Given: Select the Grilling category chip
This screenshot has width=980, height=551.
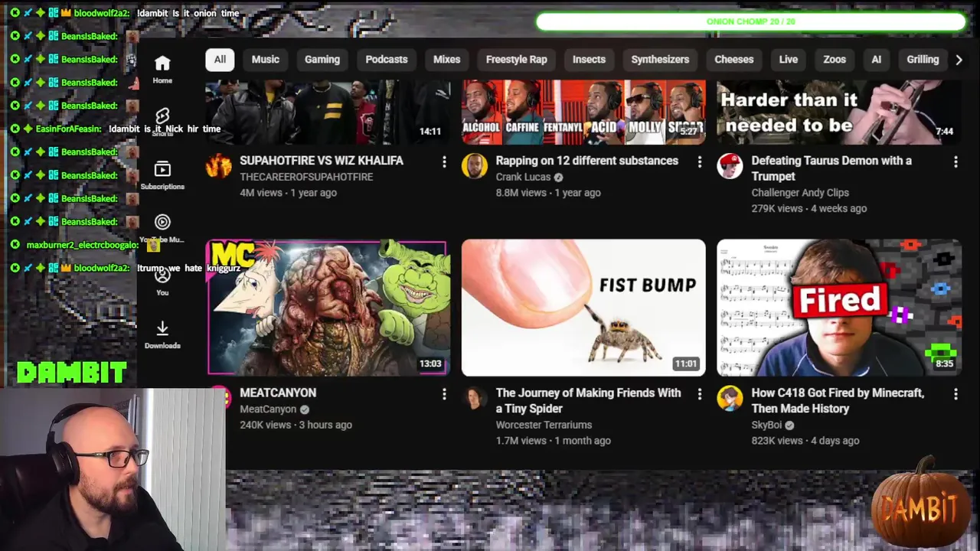Looking at the screenshot, I should [x=923, y=60].
